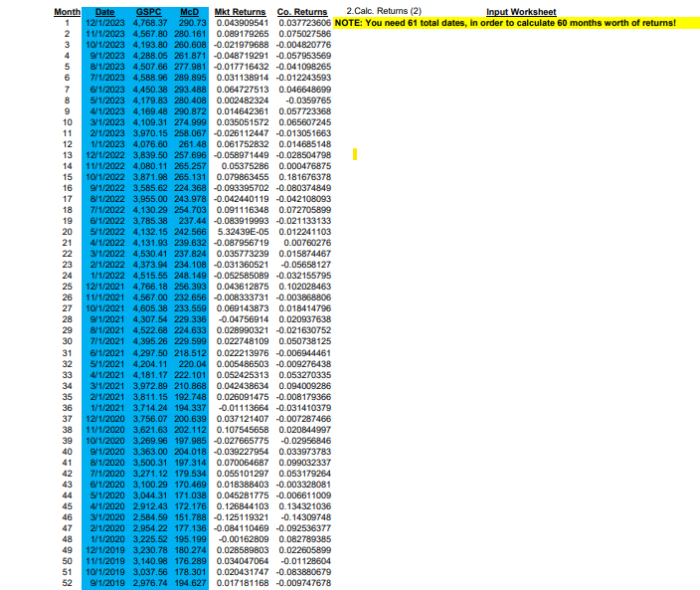
Task: Click company return -0.02956846
Action: click(x=306, y=441)
